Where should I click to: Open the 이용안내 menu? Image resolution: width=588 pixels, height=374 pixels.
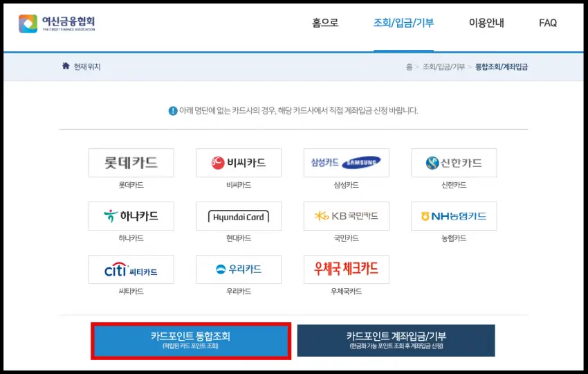tap(486, 23)
